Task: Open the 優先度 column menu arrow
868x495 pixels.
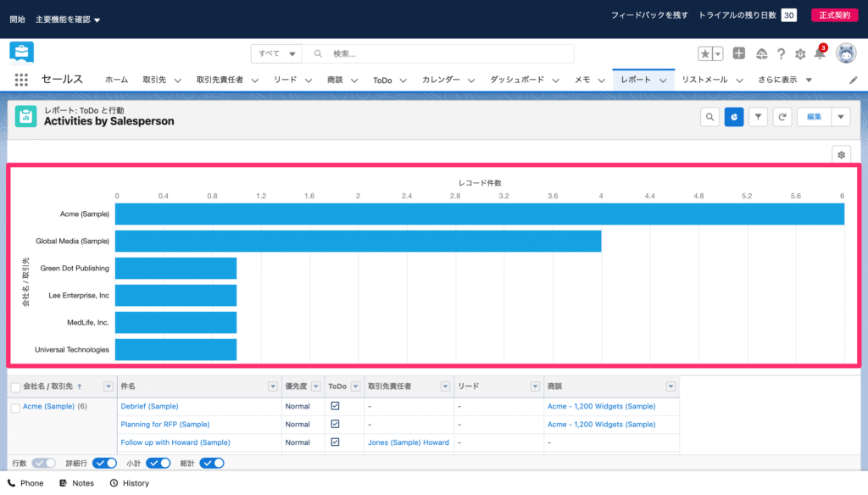Action: [x=315, y=387]
